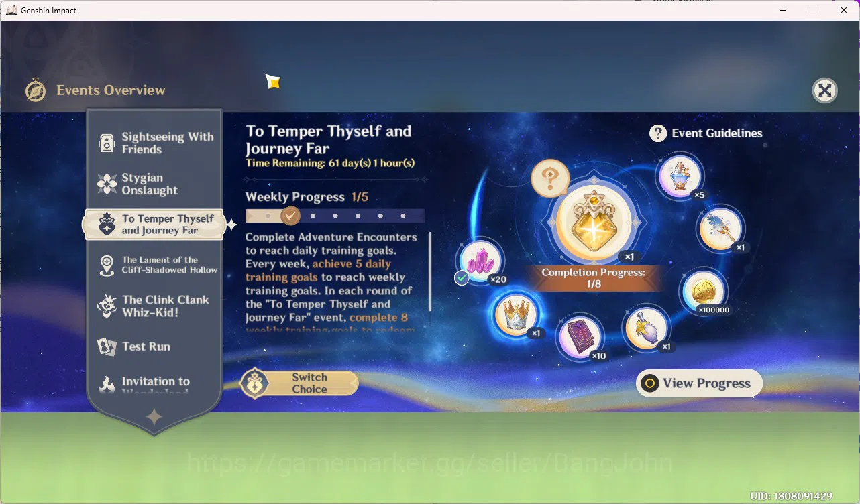Image resolution: width=860 pixels, height=504 pixels.
Task: Click the claimed Primogem x20 reward icon
Action: click(x=480, y=261)
